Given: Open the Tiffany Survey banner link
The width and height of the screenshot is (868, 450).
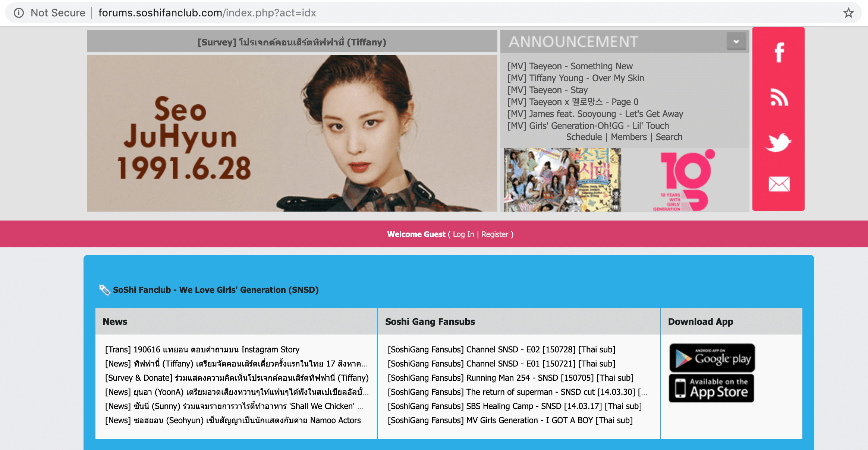Looking at the screenshot, I should click(x=292, y=42).
